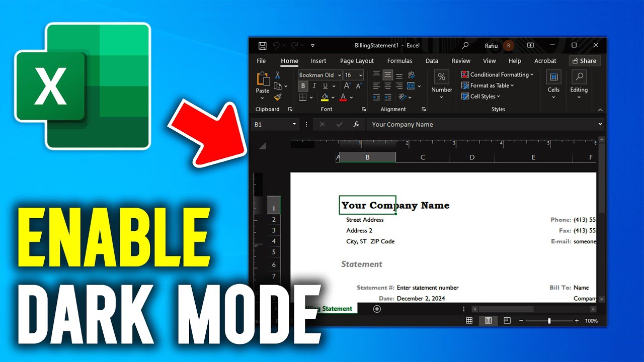Toggle Wrap Text
The image size is (644, 362).
411,75
